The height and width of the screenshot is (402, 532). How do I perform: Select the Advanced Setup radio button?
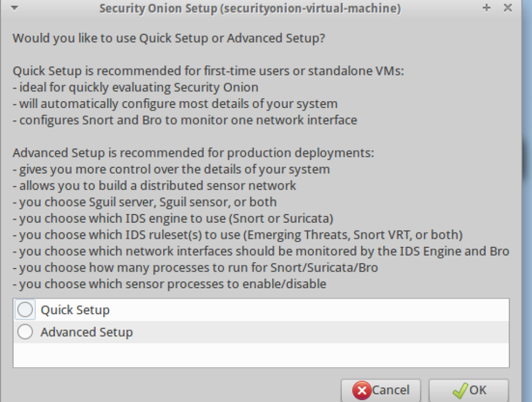pos(25,332)
